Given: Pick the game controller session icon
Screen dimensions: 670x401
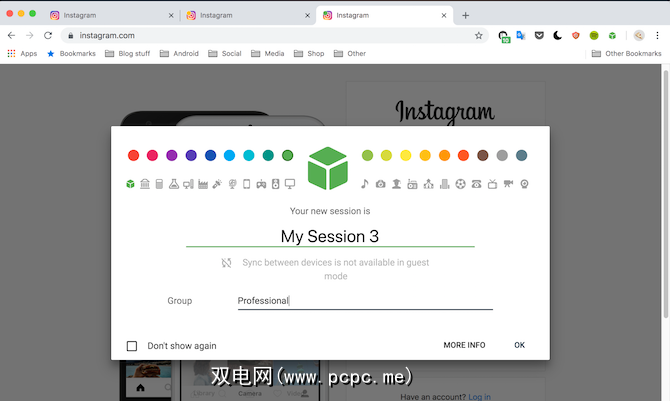Looking at the screenshot, I should coord(261,184).
